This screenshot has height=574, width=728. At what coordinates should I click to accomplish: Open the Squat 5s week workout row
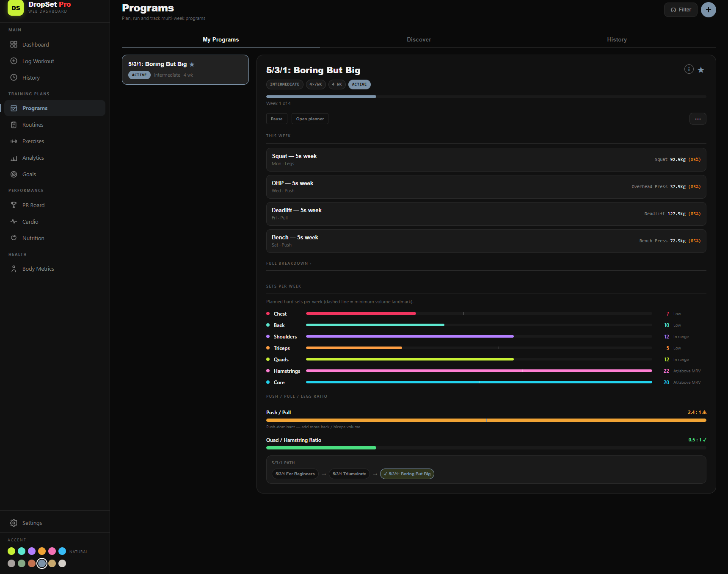point(486,160)
